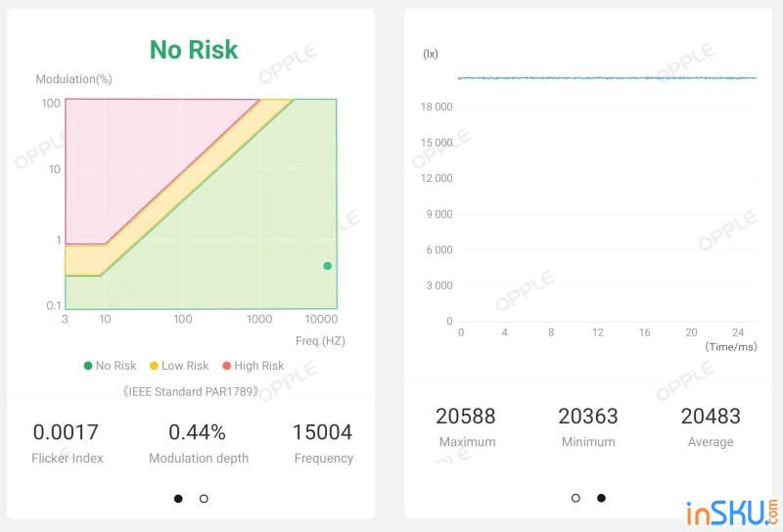Viewport: 783px width, 532px height.
Task: Click the red High Risk legend dot
Action: pos(226,366)
